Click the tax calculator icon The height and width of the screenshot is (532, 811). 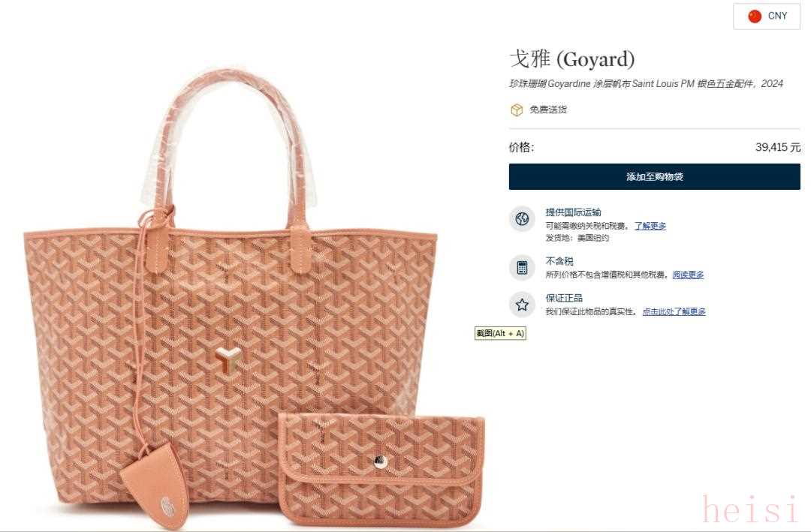coord(522,268)
